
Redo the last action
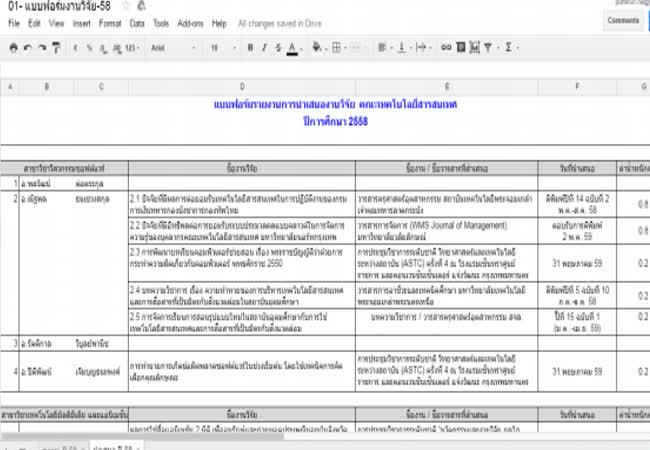pos(42,48)
